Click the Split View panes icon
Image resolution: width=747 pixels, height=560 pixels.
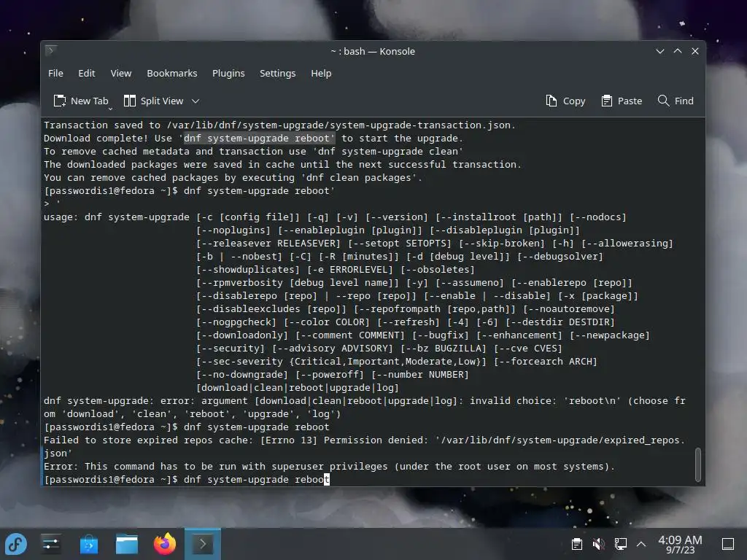(x=130, y=101)
